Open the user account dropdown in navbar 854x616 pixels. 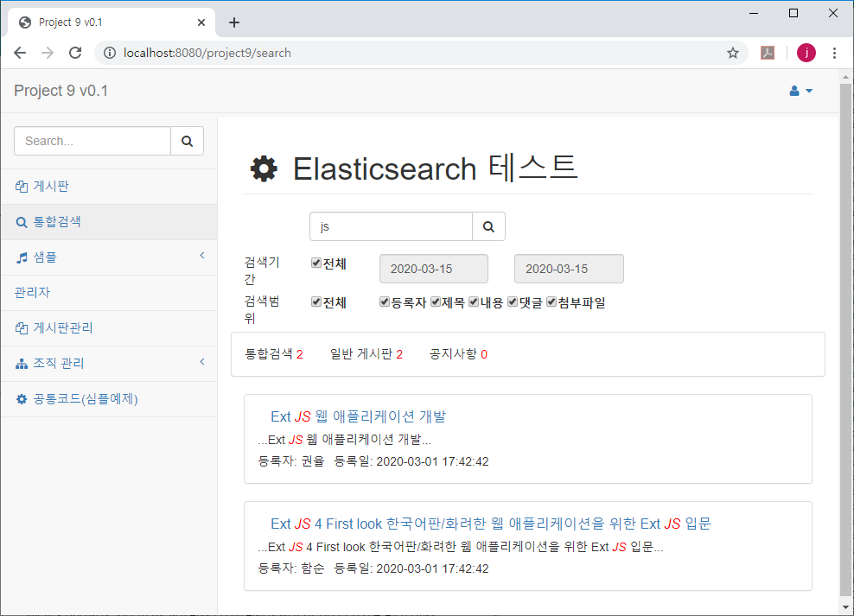coord(800,91)
